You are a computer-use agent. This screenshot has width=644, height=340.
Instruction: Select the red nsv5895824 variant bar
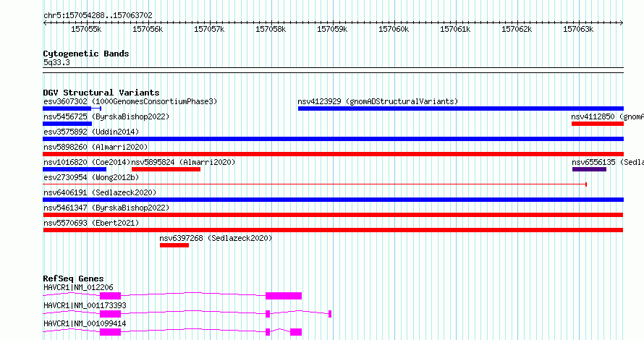pyautogui.click(x=166, y=169)
